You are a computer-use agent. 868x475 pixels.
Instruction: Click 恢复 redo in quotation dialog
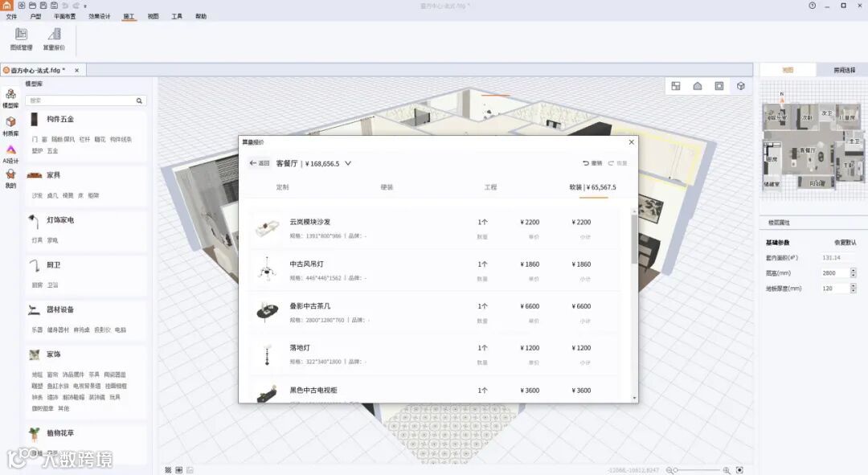pos(618,163)
